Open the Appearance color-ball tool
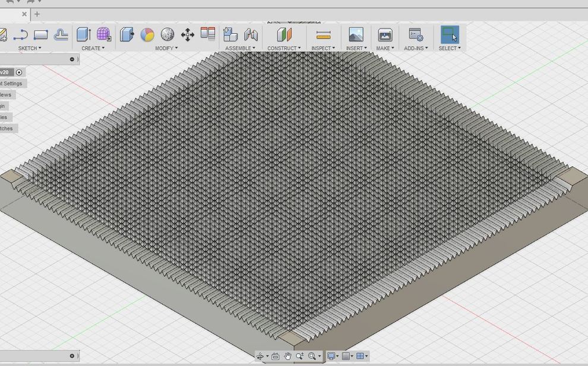The width and height of the screenshot is (588, 366). click(147, 35)
